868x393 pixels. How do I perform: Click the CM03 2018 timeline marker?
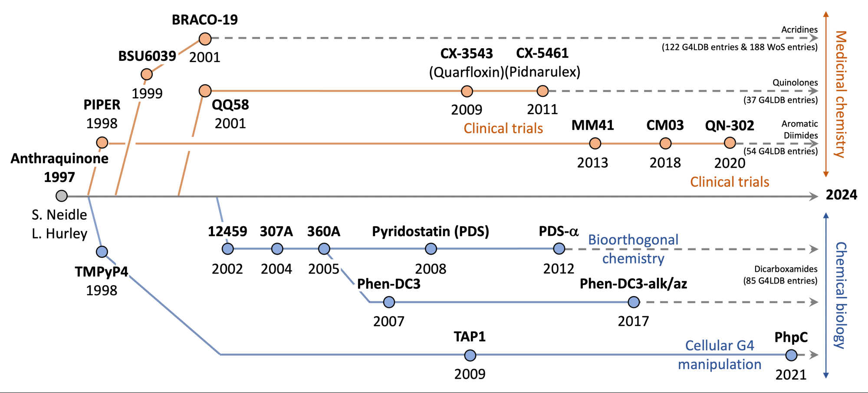665,143
